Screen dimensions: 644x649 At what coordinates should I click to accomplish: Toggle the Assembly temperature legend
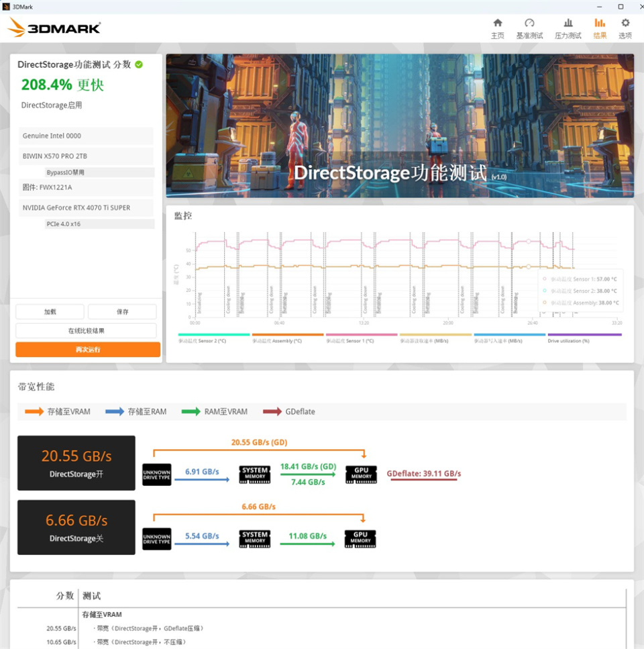[x=288, y=338]
